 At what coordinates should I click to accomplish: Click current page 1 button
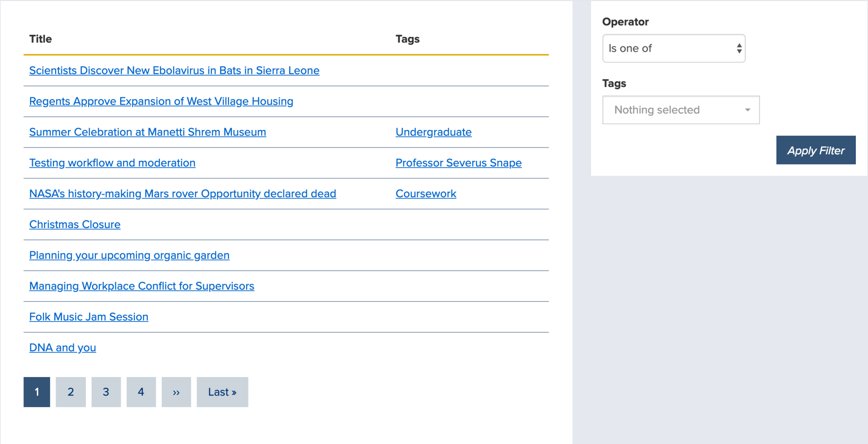coord(37,392)
